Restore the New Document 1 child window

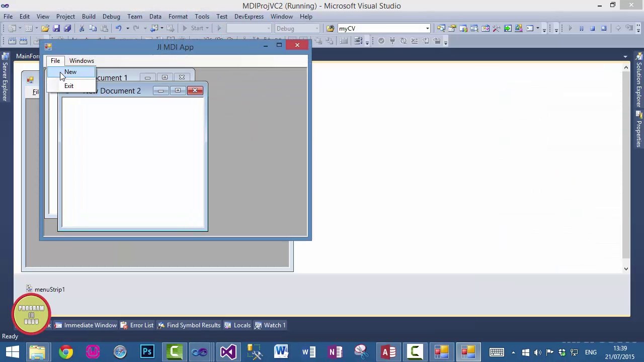coord(165,78)
